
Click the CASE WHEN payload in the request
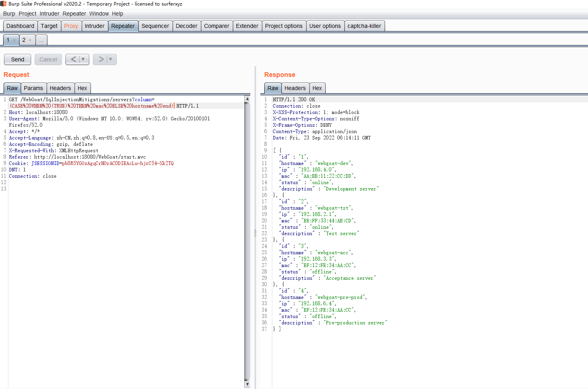coord(91,106)
